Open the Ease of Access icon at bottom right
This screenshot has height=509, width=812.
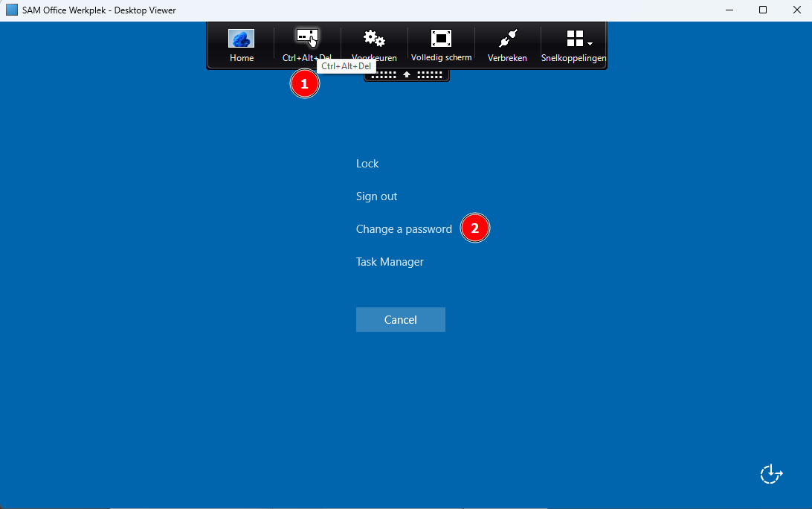coord(771,474)
